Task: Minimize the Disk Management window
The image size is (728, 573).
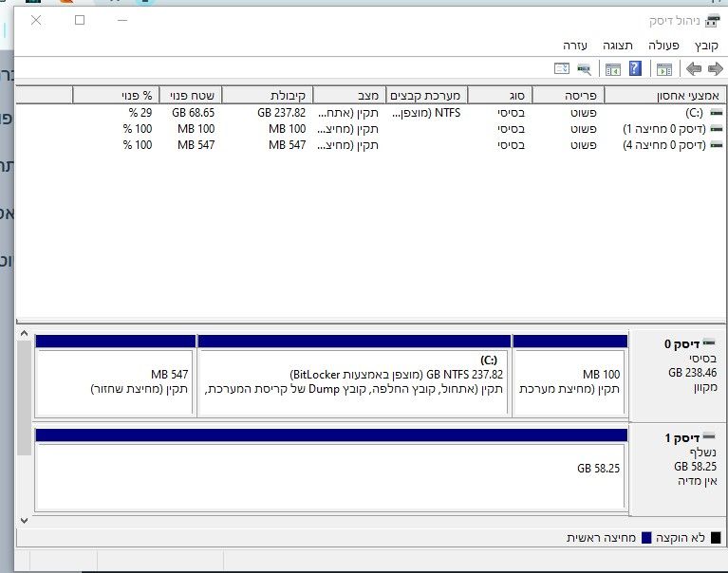Action: click(122, 20)
